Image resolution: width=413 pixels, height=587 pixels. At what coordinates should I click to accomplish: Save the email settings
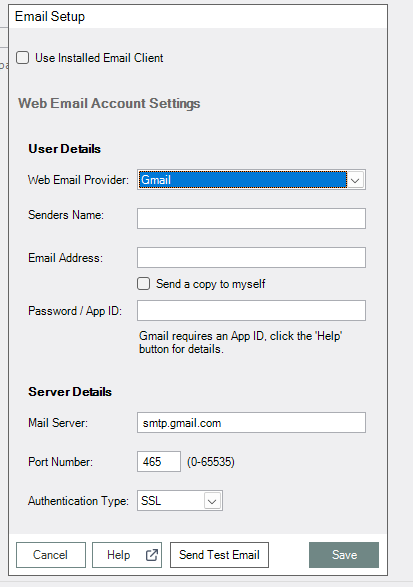(344, 555)
